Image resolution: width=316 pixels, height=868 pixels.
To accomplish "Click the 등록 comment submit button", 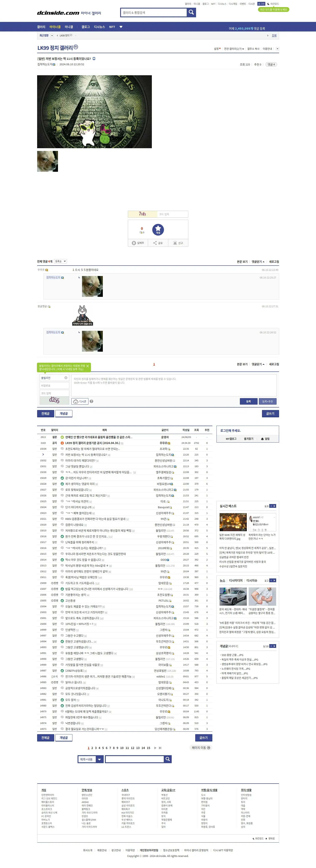I will (x=249, y=401).
